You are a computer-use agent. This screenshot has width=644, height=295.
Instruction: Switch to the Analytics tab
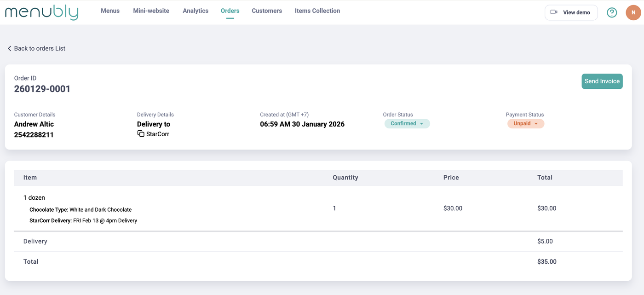pyautogui.click(x=195, y=11)
